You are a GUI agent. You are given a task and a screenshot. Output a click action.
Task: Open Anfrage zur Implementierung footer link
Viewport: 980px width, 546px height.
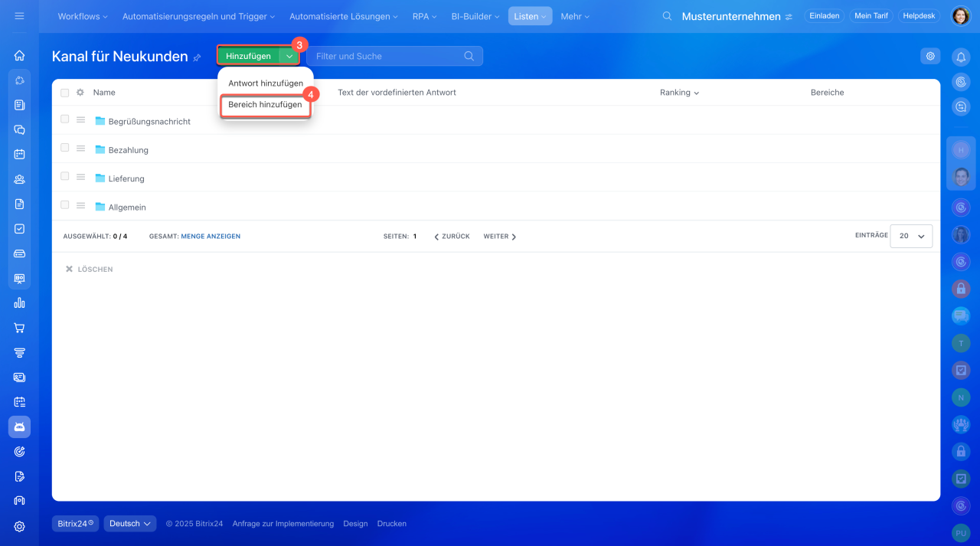pyautogui.click(x=283, y=524)
